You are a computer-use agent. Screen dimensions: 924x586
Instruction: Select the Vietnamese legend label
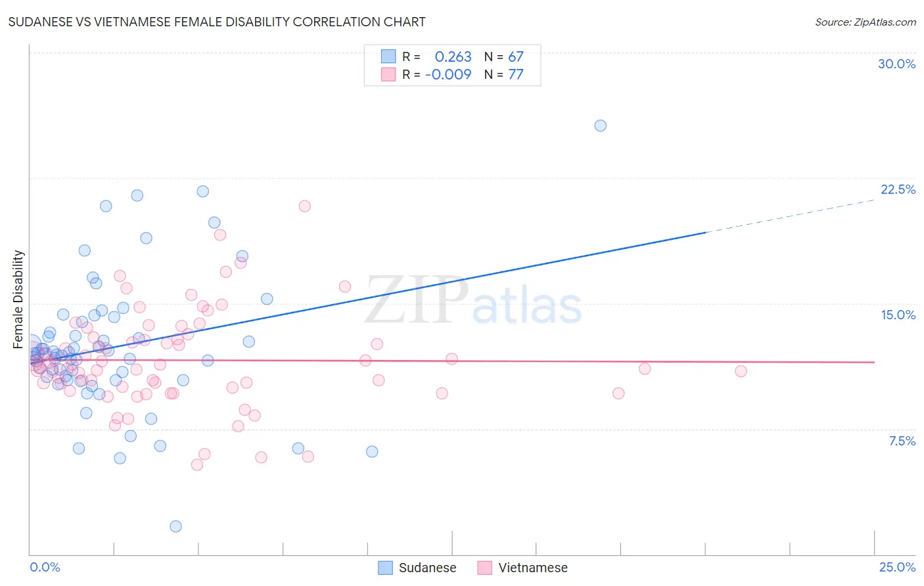pos(533,568)
